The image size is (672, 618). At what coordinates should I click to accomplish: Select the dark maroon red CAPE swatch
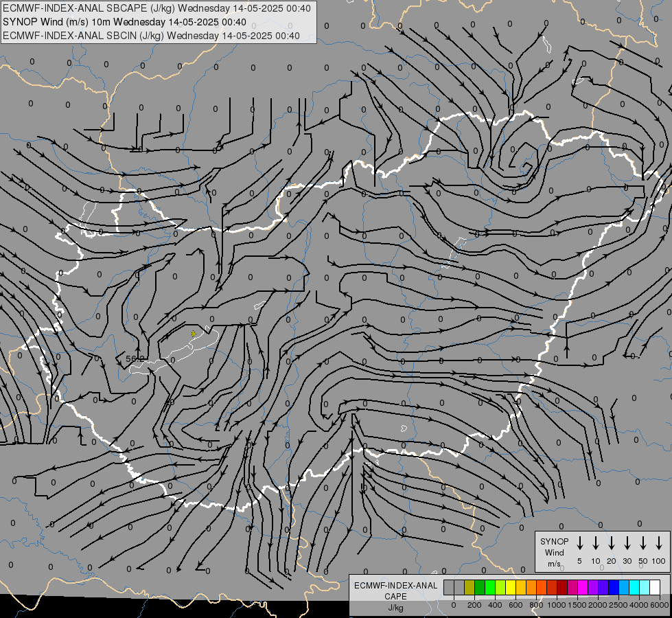point(562,587)
